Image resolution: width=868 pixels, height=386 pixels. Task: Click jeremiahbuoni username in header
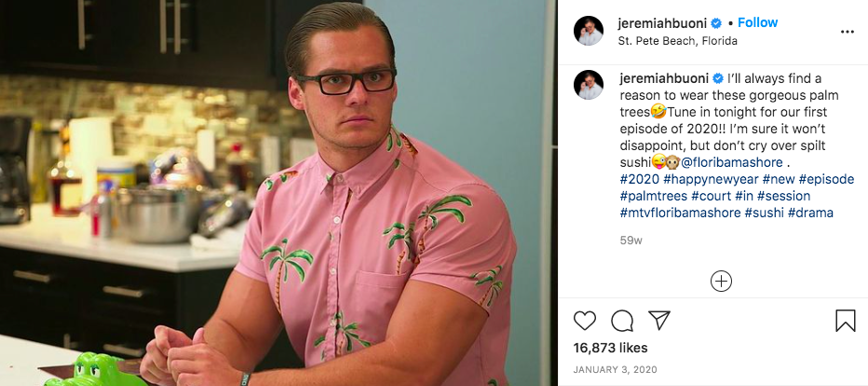(x=662, y=23)
